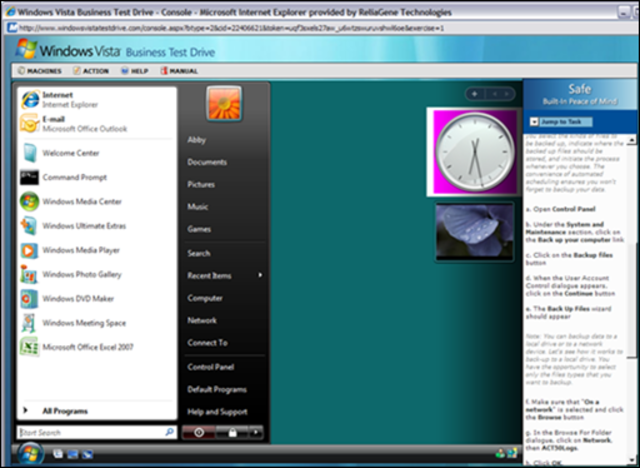Viewport: 640px width, 468px height.
Task: Launch Windows Media Player
Action: coord(97,250)
